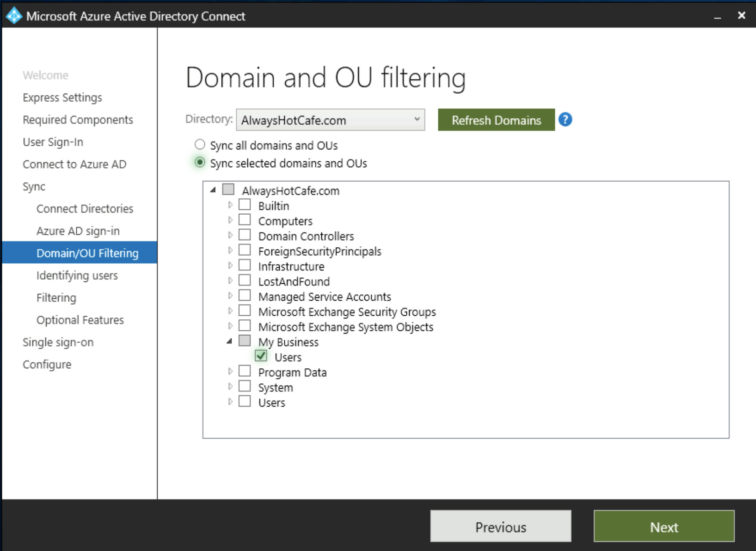Select the Sync all domains and OUs option
Viewport: 756px width, 551px height.
(199, 144)
